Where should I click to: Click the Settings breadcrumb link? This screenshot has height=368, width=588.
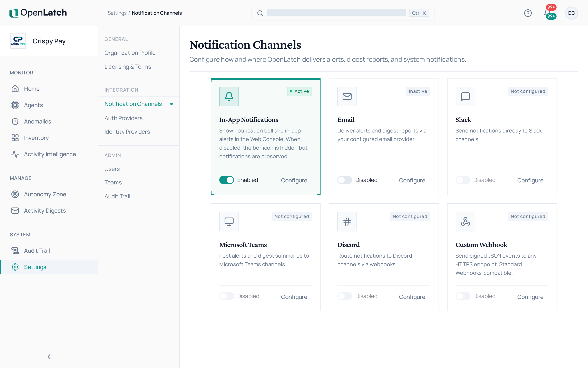pyautogui.click(x=117, y=13)
